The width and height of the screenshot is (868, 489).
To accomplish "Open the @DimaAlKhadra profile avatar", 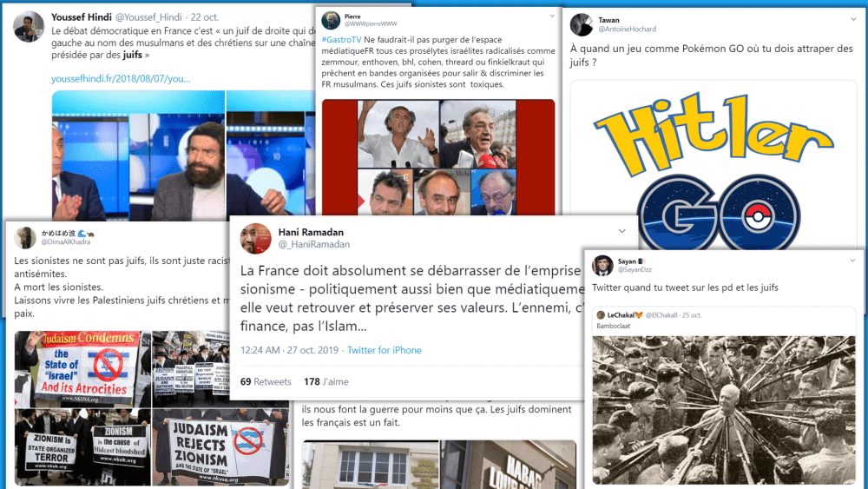I will pyautogui.click(x=25, y=238).
